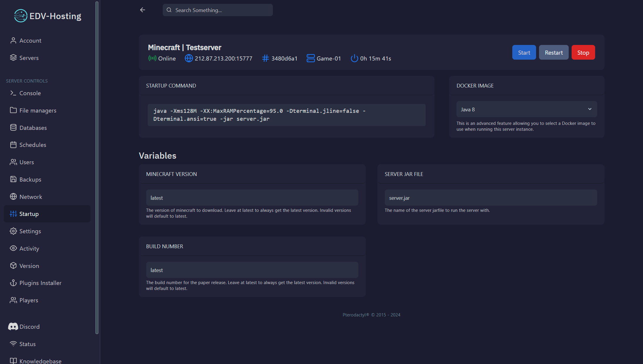The width and height of the screenshot is (643, 364).
Task: Click the Servers stack icon
Action: [13, 58]
